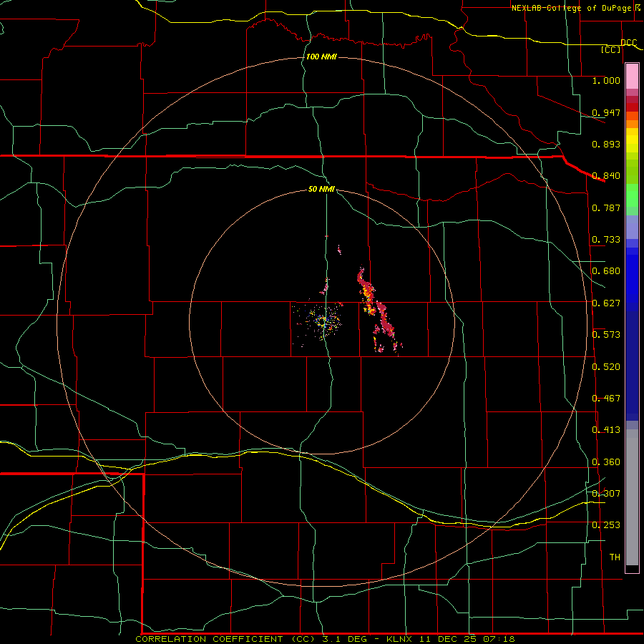Select the 0.627 scale value
This screenshot has width=644, height=644.
pyautogui.click(x=606, y=303)
